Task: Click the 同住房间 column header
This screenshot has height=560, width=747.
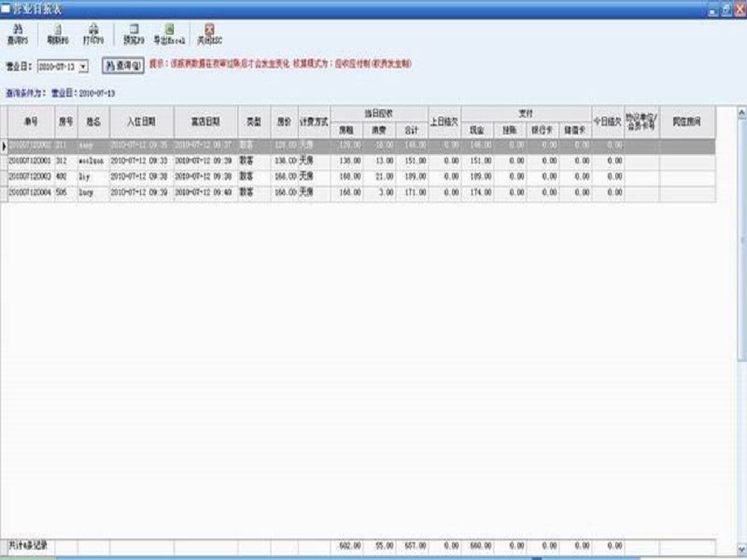Action: (x=687, y=121)
